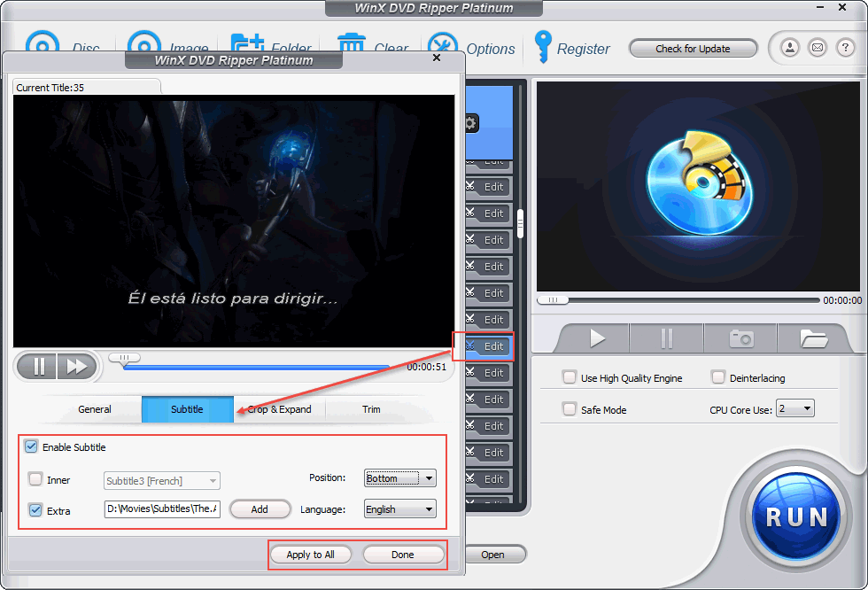
Task: Click the edit dialog video preview area
Action: coord(234,221)
